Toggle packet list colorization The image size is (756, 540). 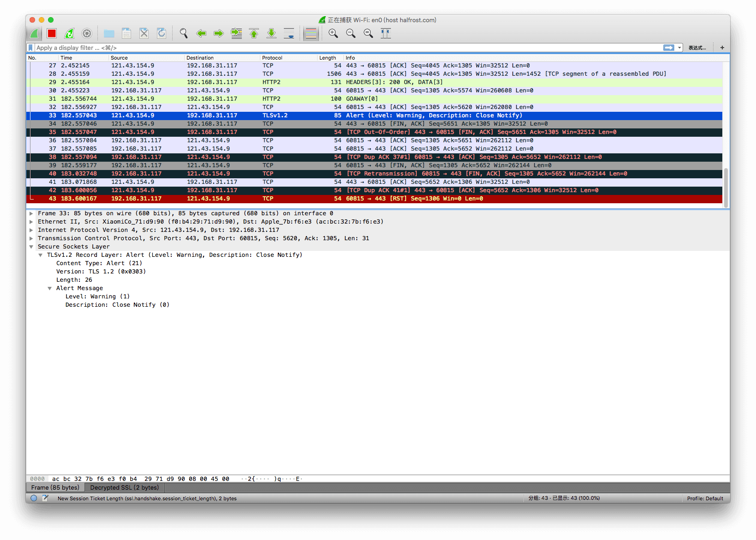point(311,33)
